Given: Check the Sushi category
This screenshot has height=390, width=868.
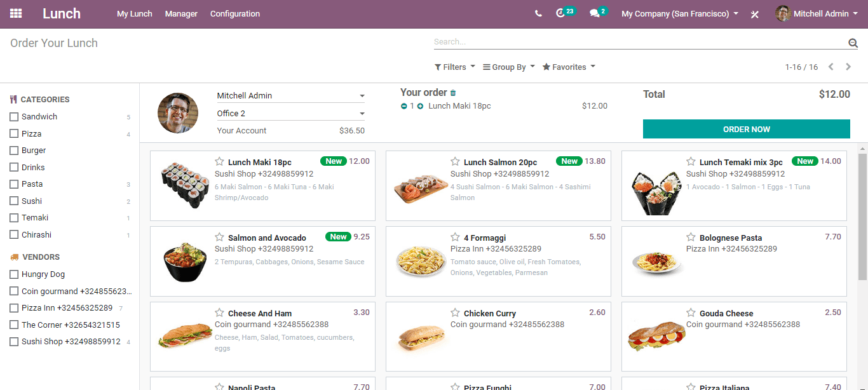Looking at the screenshot, I should (14, 201).
